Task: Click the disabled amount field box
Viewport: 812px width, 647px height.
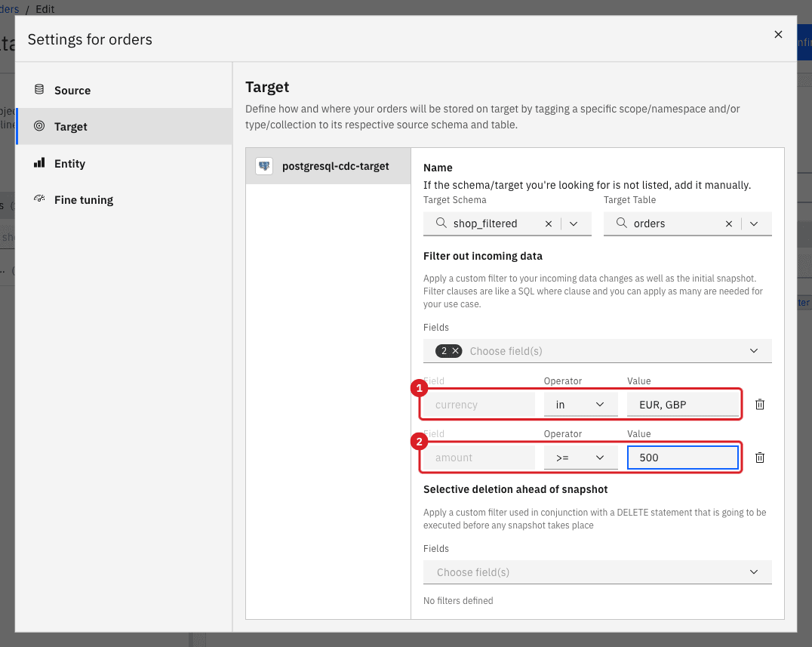Action: click(x=479, y=458)
